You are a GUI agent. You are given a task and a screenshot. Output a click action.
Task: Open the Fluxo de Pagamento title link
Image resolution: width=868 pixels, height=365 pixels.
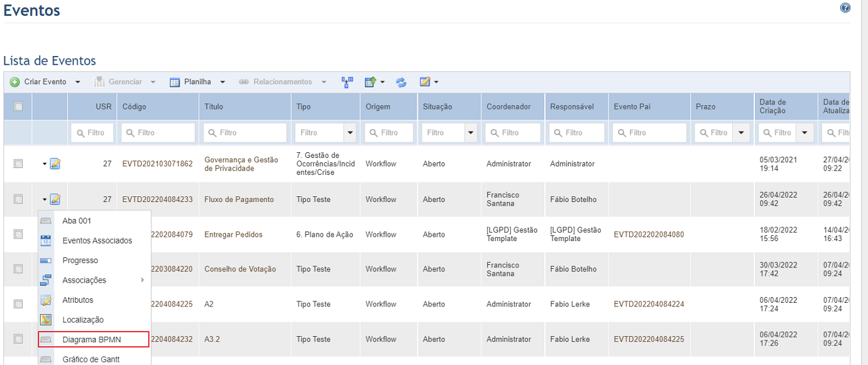[x=239, y=199]
